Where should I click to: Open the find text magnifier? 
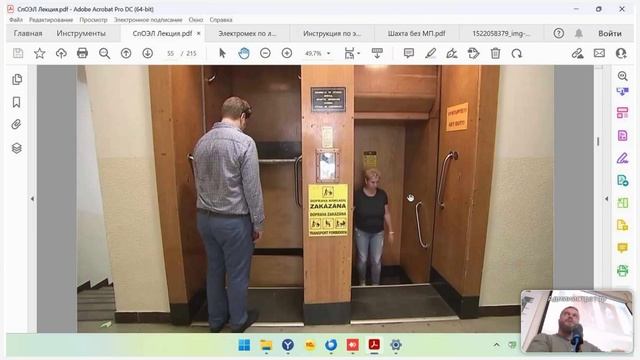coord(104,53)
